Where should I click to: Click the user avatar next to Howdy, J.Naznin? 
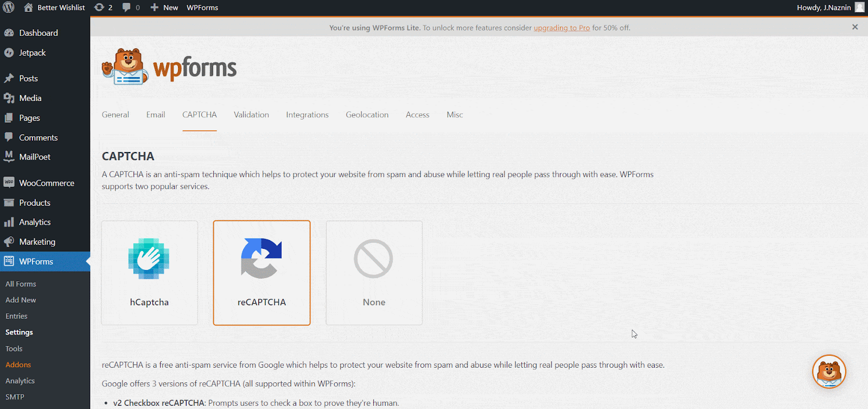pyautogui.click(x=860, y=7)
